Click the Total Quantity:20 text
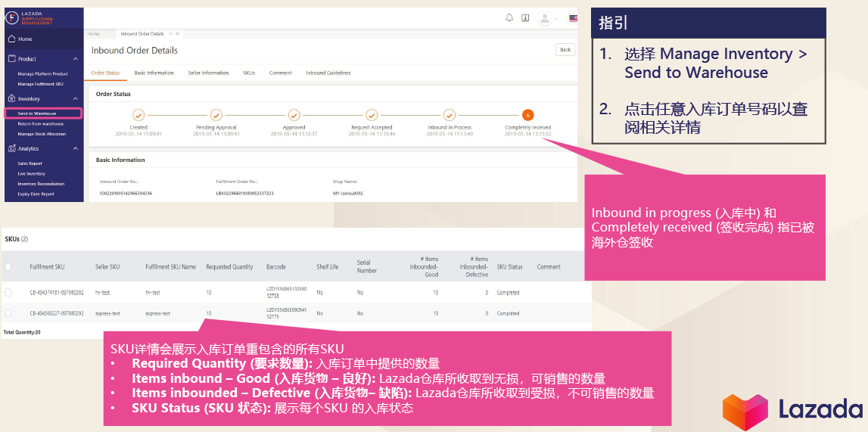 pyautogui.click(x=22, y=332)
